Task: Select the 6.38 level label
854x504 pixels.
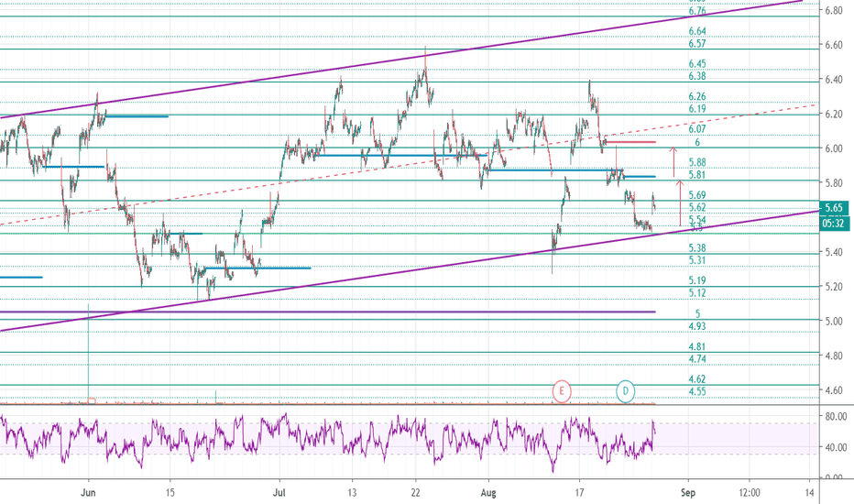Action: (x=697, y=76)
